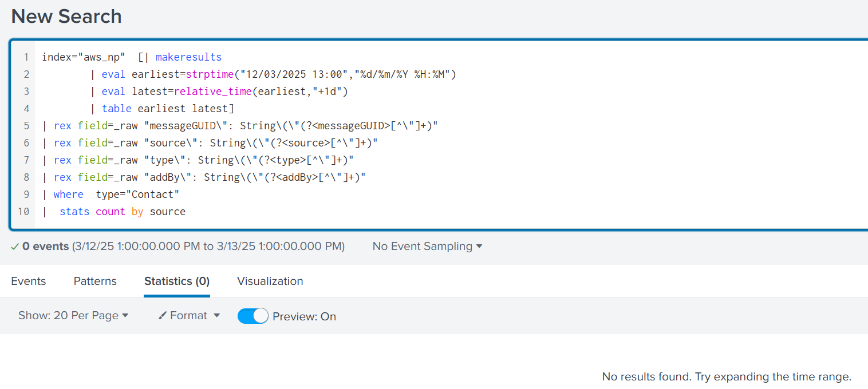The image size is (868, 389).
Task: Open the Visualization tab
Action: (x=270, y=281)
